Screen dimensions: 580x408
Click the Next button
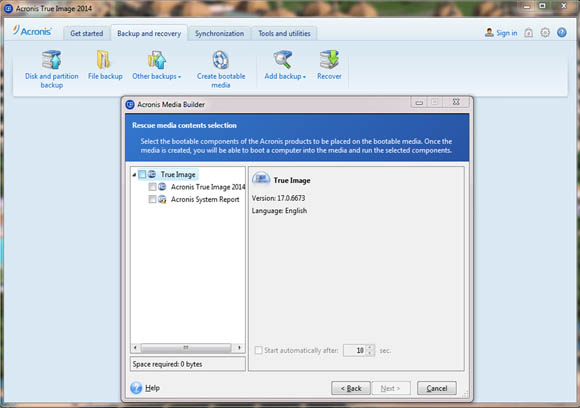(x=391, y=388)
